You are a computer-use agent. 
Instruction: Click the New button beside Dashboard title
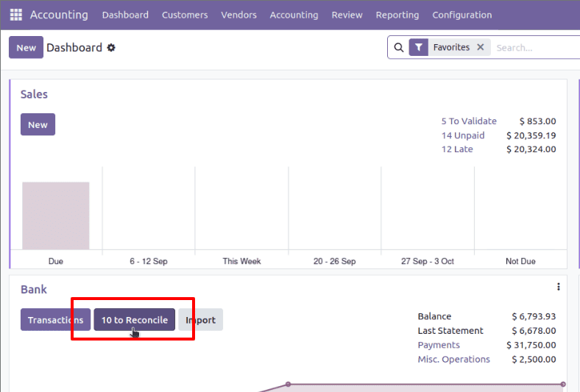coord(26,47)
